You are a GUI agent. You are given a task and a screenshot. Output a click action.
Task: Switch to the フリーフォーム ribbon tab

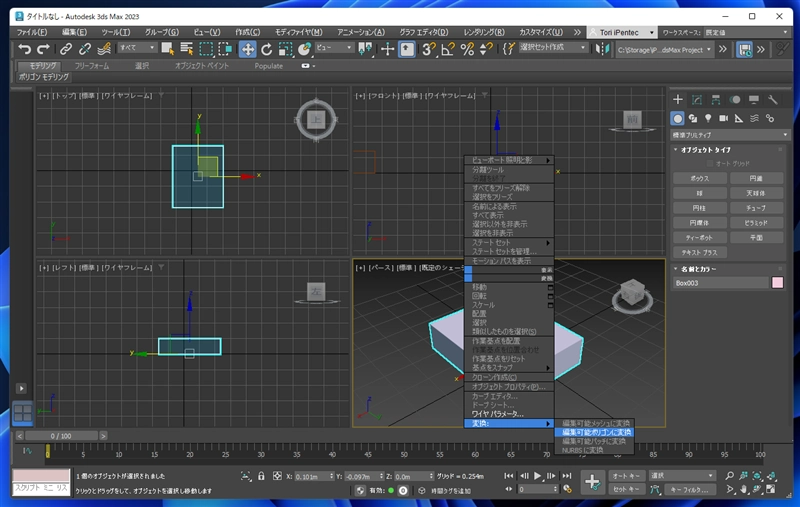pyautogui.click(x=92, y=66)
